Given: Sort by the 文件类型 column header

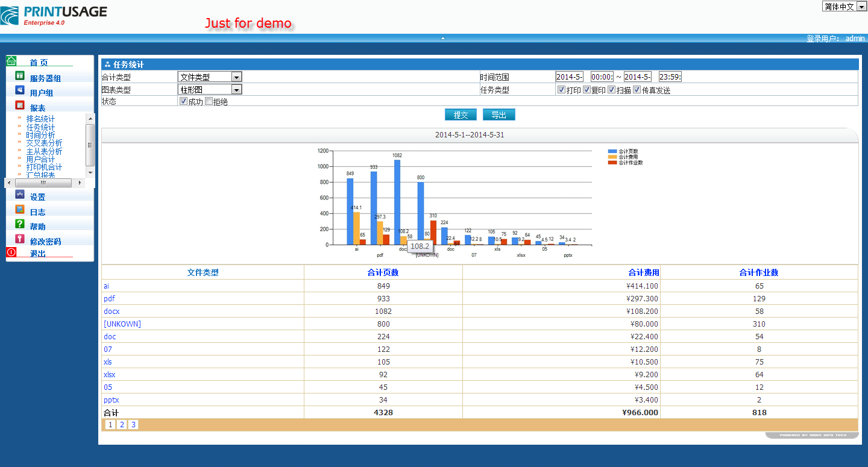Looking at the screenshot, I should pos(203,272).
